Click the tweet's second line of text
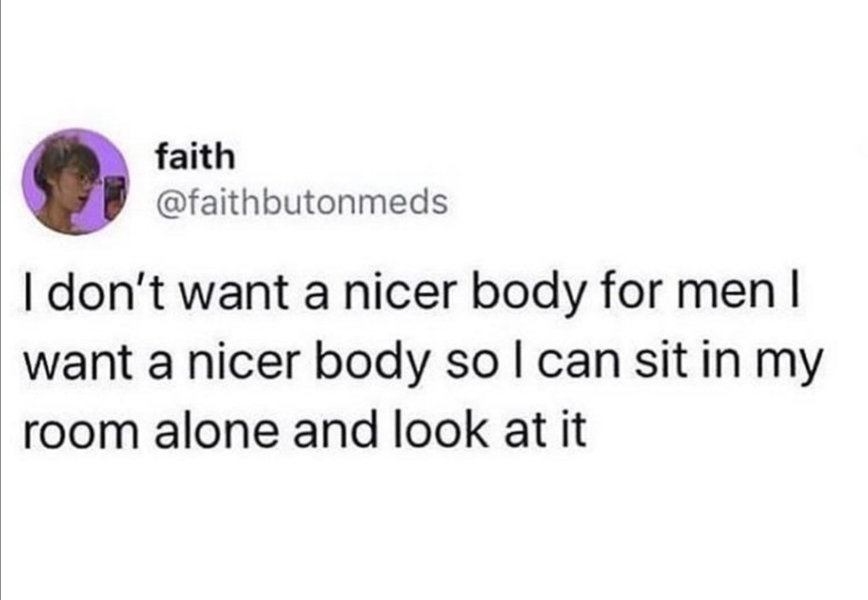Image resolution: width=868 pixels, height=600 pixels. coord(422,362)
